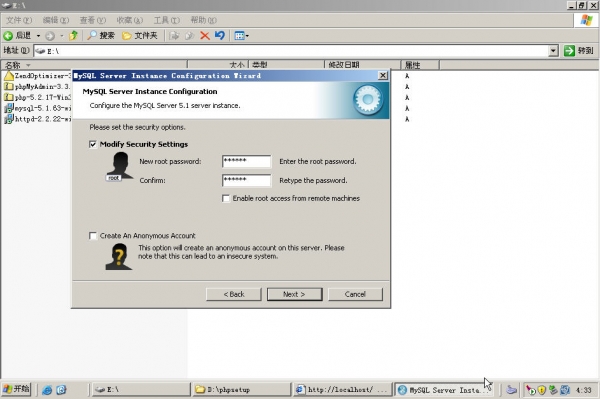Check Create An Anonymous Account
This screenshot has width=600, height=399.
tap(93, 236)
